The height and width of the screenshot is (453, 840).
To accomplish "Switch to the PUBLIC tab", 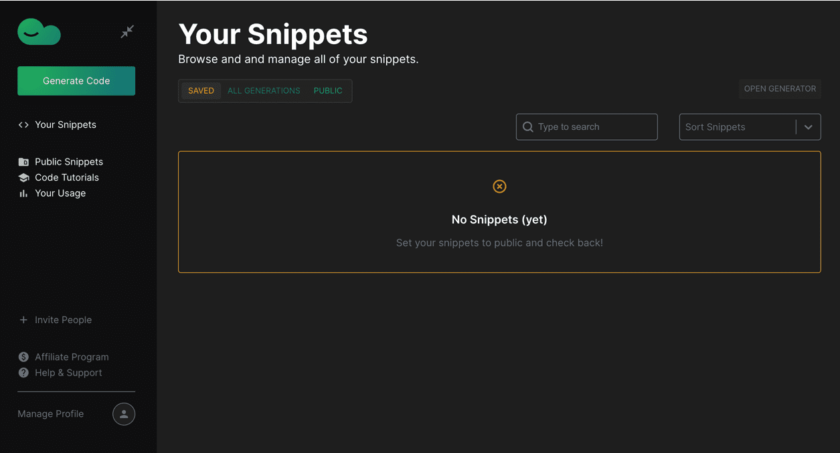I will coord(328,91).
